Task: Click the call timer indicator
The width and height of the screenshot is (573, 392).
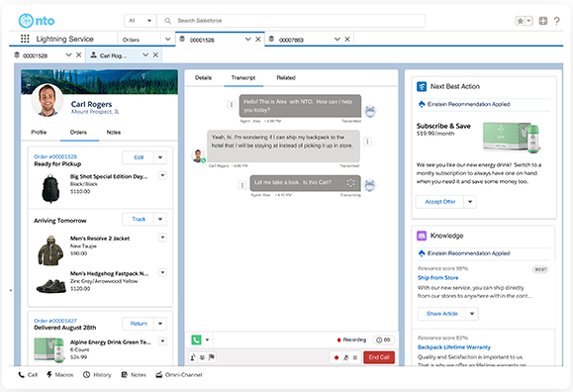Action: [384, 341]
